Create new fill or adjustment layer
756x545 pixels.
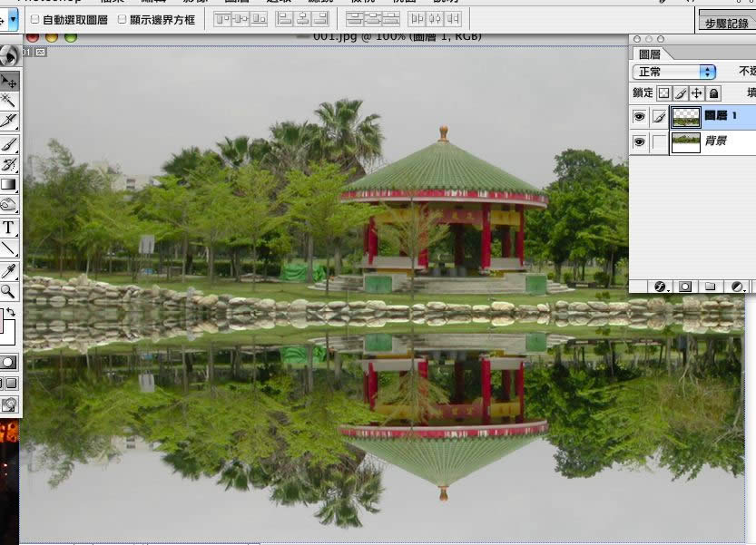737,287
